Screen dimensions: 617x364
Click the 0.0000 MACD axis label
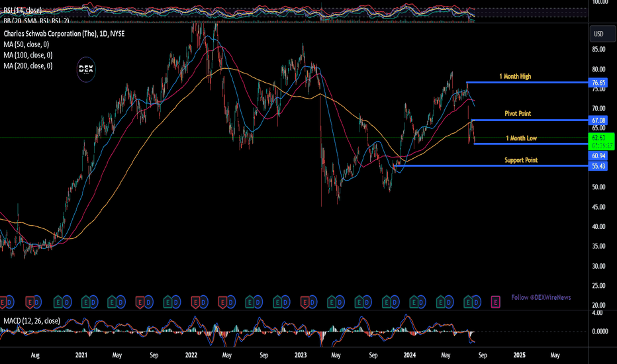tap(600, 332)
